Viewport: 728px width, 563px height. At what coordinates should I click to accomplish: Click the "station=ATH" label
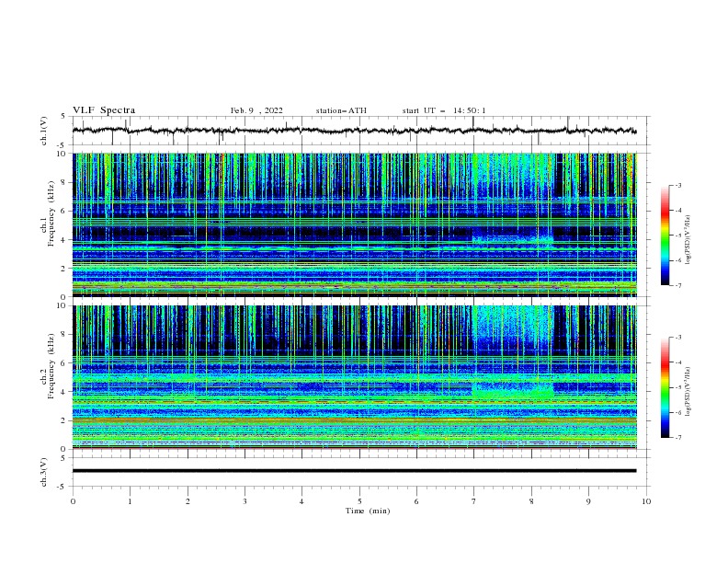(x=341, y=110)
